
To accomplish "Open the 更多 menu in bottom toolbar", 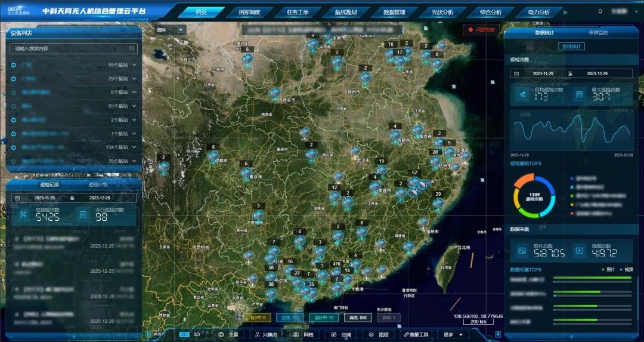I will click(x=453, y=335).
